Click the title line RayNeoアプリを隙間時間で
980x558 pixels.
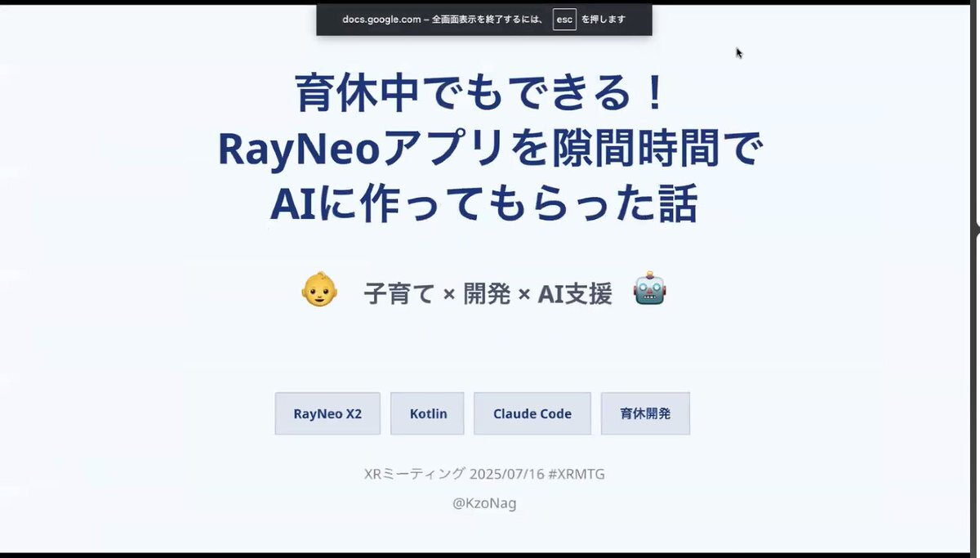[490, 150]
